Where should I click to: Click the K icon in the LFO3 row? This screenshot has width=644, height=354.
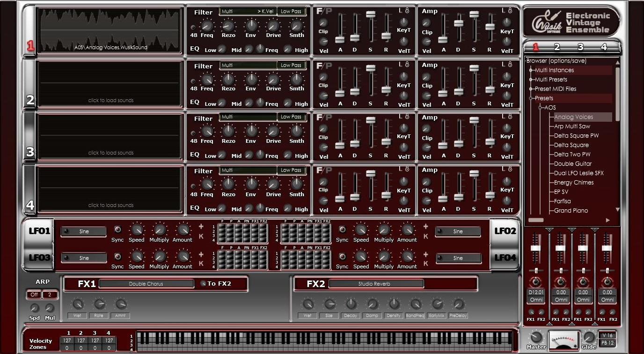pyautogui.click(x=201, y=264)
